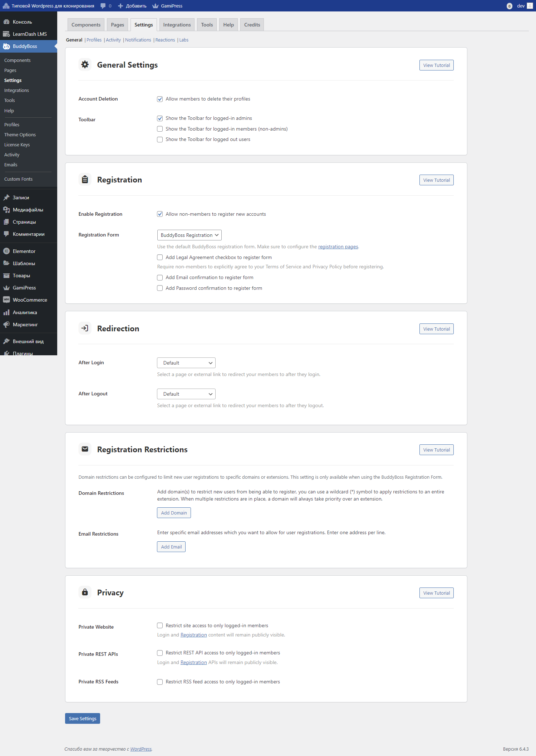This screenshot has height=756, width=536.
Task: Open the WordPress footer link
Action: (141, 749)
